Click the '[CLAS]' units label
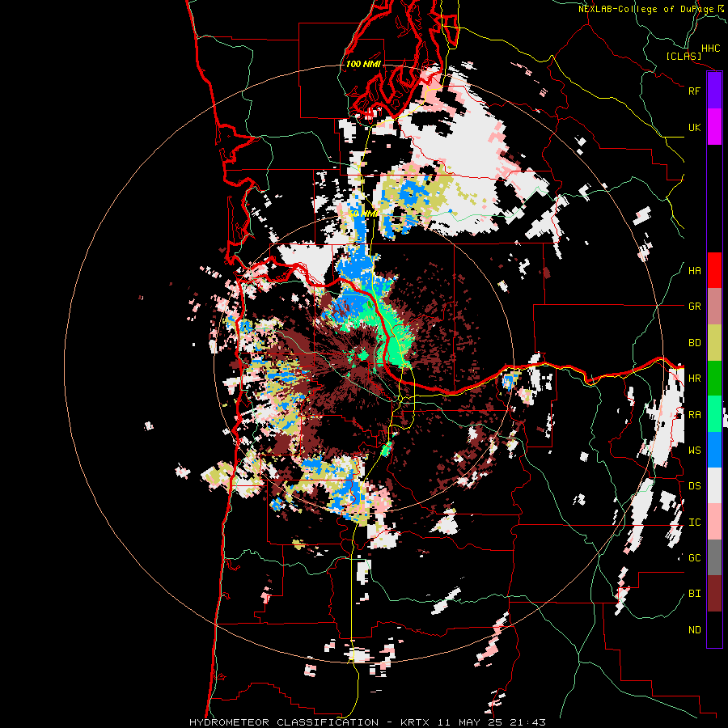Viewport: 728px width, 728px height. (684, 56)
